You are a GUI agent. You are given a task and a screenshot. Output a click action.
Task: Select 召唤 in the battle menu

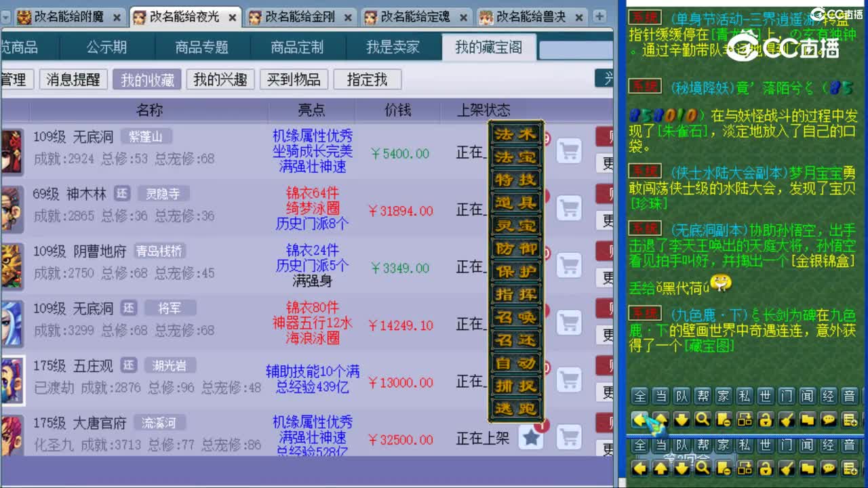516,317
